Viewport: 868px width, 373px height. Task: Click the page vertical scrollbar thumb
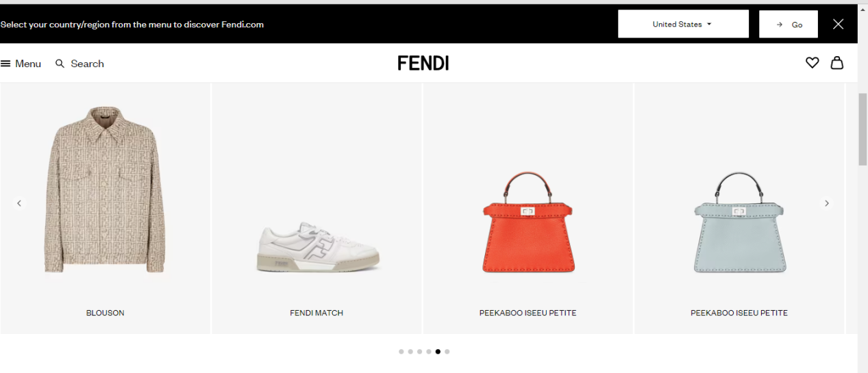point(863,129)
